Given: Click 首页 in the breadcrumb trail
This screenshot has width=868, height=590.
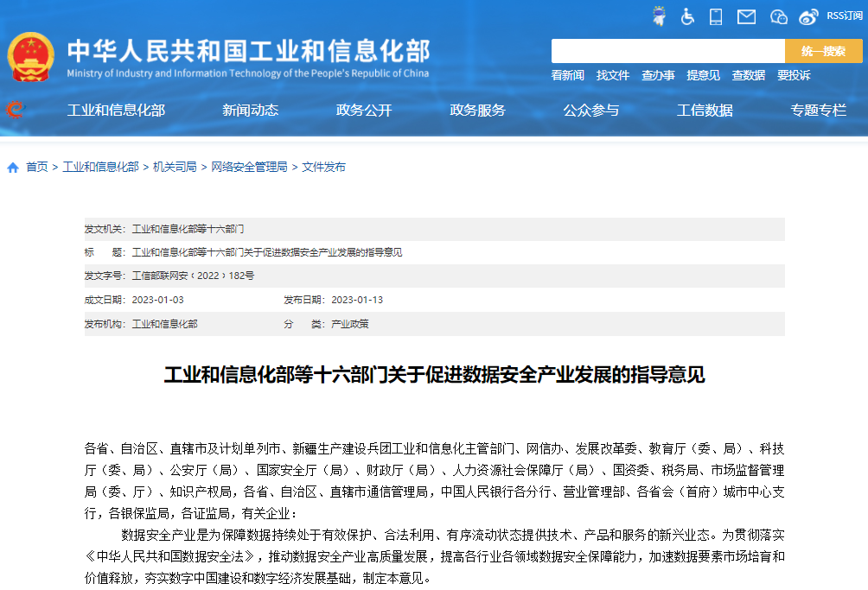Looking at the screenshot, I should click(35, 167).
